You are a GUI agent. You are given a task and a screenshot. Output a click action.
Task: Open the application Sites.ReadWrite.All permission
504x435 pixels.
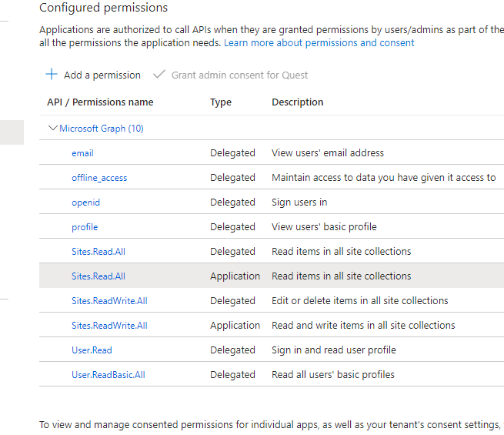(x=109, y=326)
